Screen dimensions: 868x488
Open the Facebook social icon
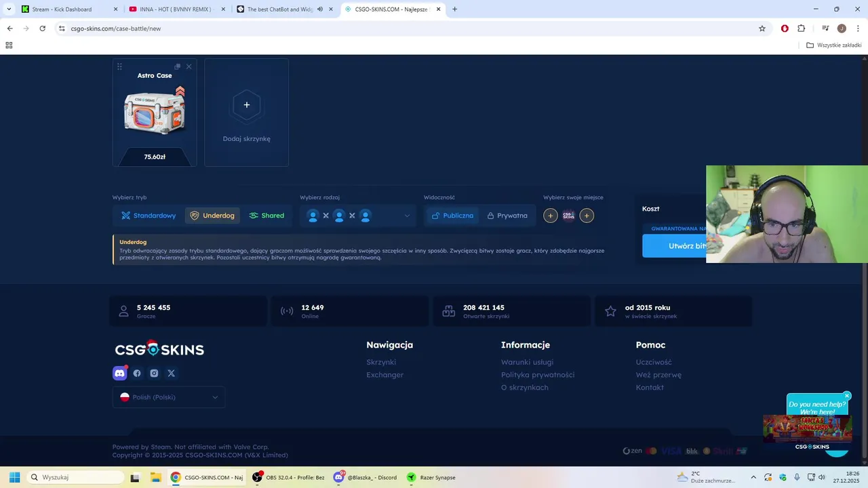pos(137,373)
